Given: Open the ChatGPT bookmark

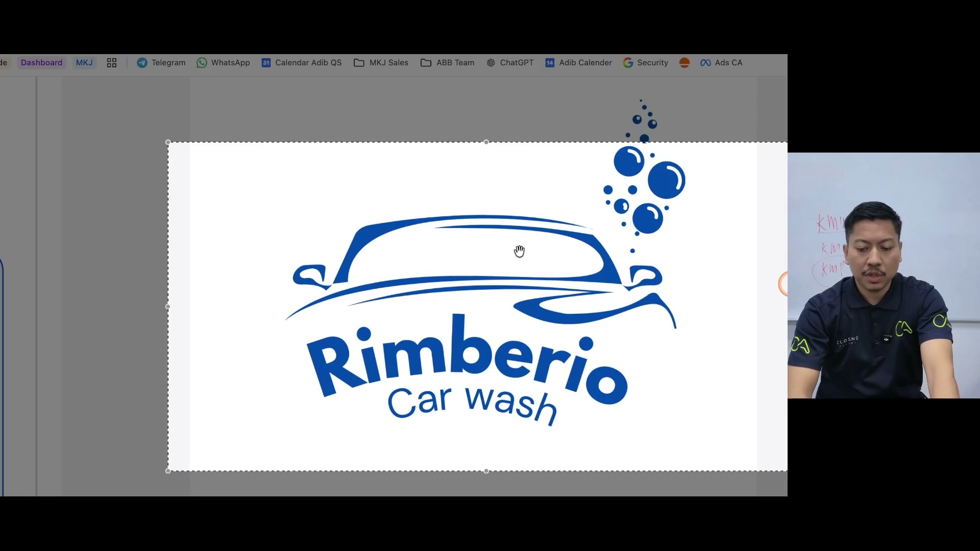Looking at the screenshot, I should (510, 63).
